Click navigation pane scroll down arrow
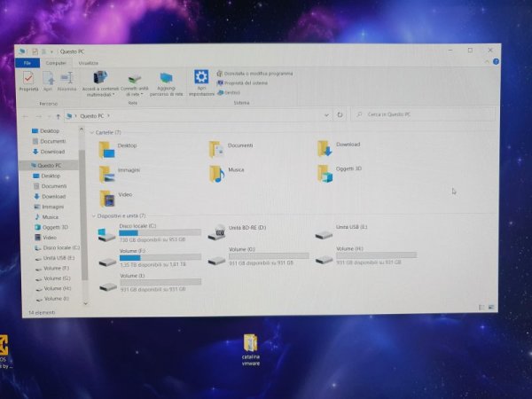Viewport: 532px width, 399px height. click(85, 303)
